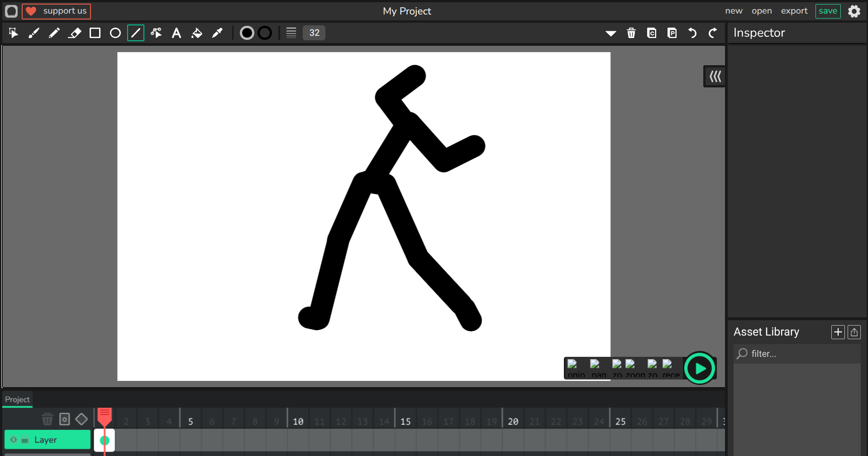
Task: Open the stroke width line options
Action: 291,33
